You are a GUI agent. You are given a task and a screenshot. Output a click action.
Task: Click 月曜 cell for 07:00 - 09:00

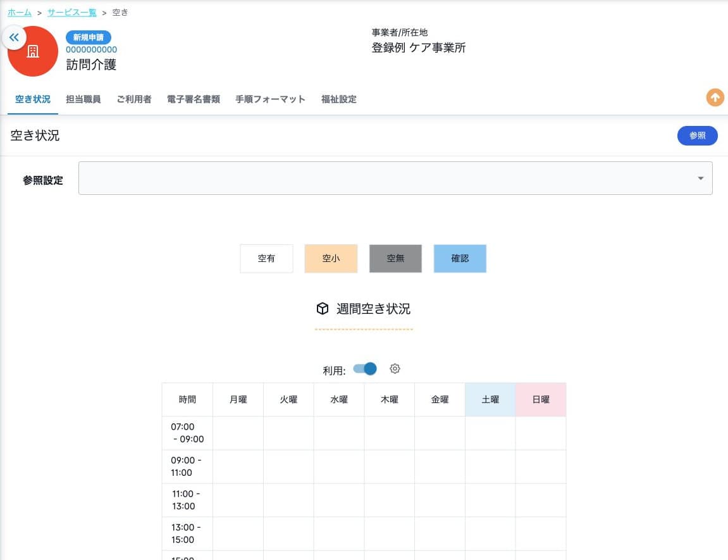238,433
